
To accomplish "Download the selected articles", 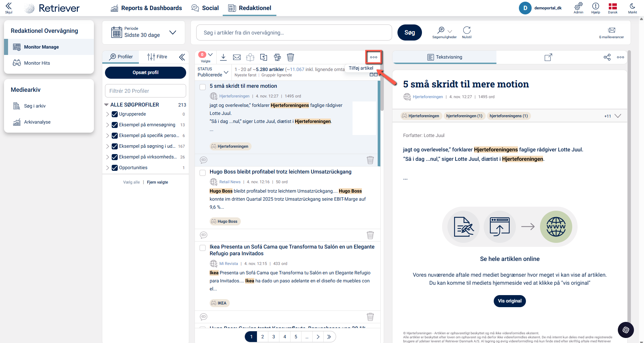I will 223,57.
